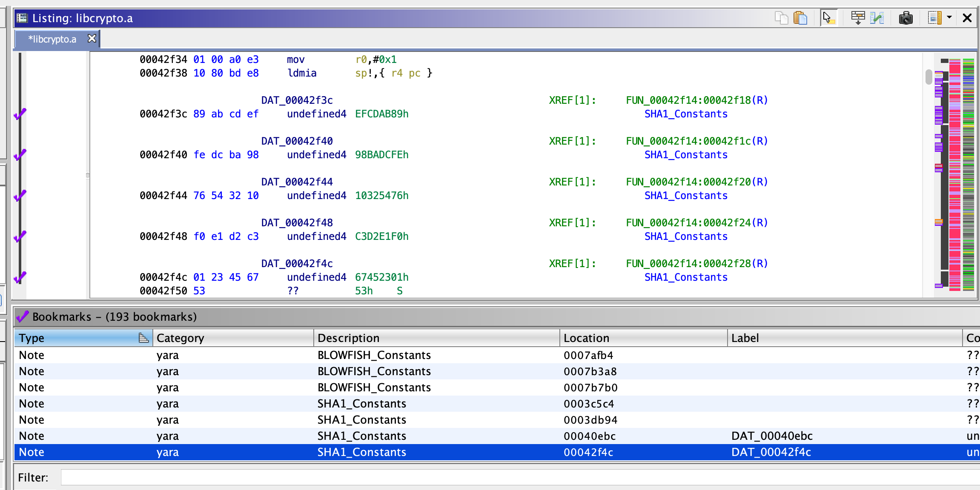Click bookmark checkmark at address 00042f3c

pos(20,114)
